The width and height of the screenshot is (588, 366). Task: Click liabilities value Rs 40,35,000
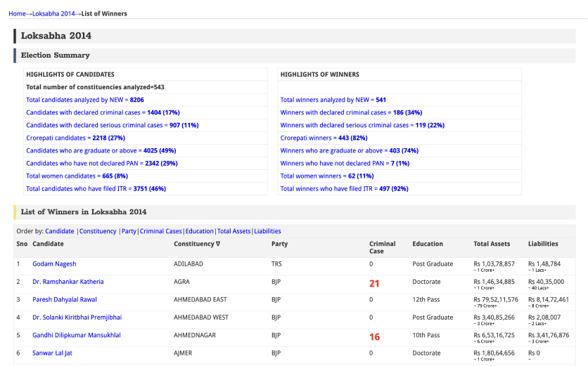click(546, 282)
